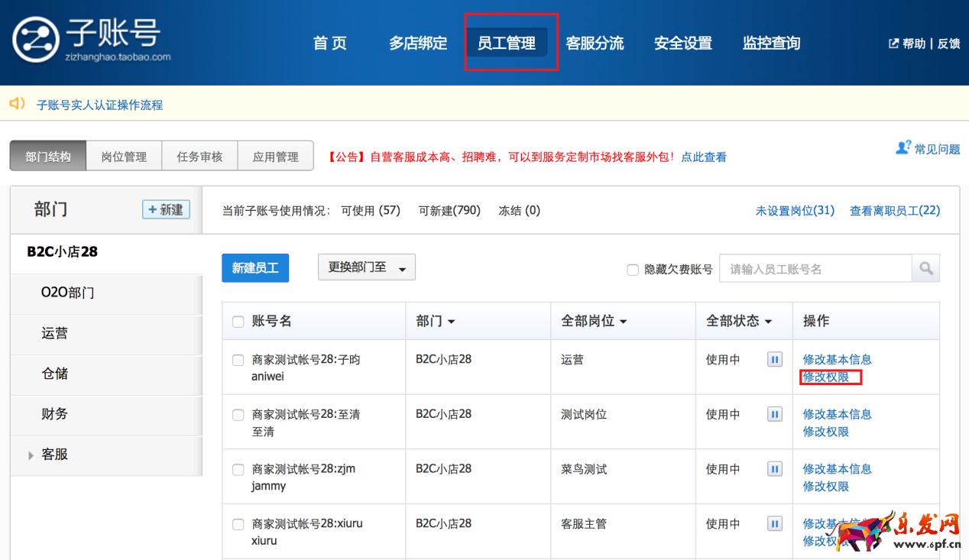Open 子账号实人认证操作流程 link
Image resolution: width=969 pixels, height=560 pixels.
pyautogui.click(x=99, y=105)
